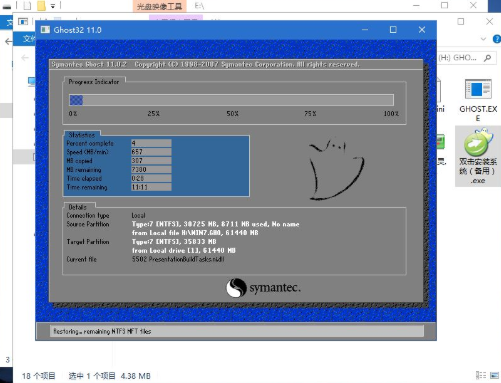This screenshot has height=383, width=501.
Task: Click the 50% progress scale label
Action: tap(232, 114)
